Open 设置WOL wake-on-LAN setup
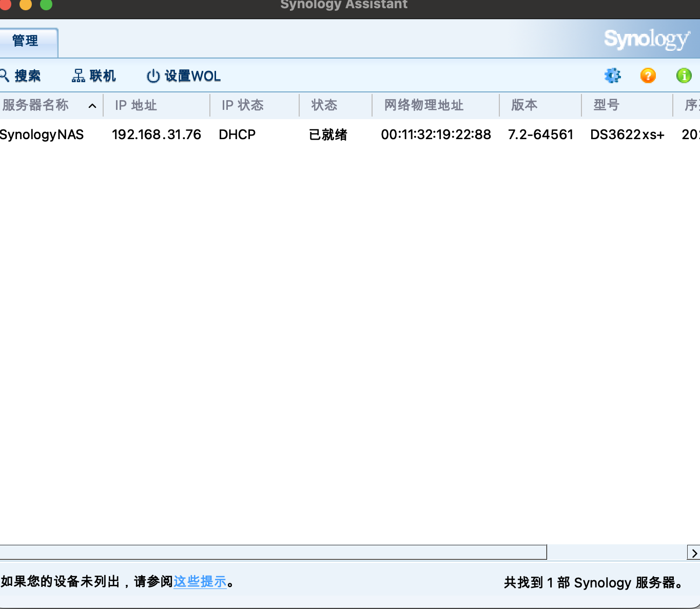 [184, 76]
